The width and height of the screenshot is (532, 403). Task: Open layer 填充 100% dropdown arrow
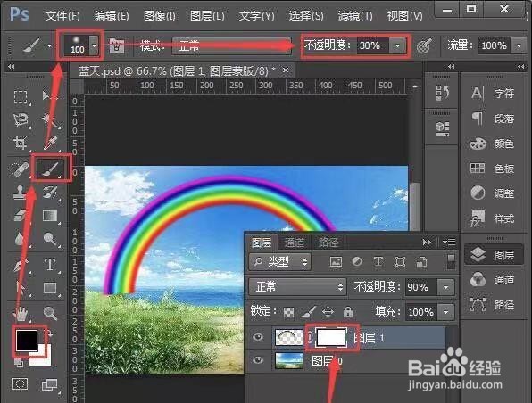445,312
